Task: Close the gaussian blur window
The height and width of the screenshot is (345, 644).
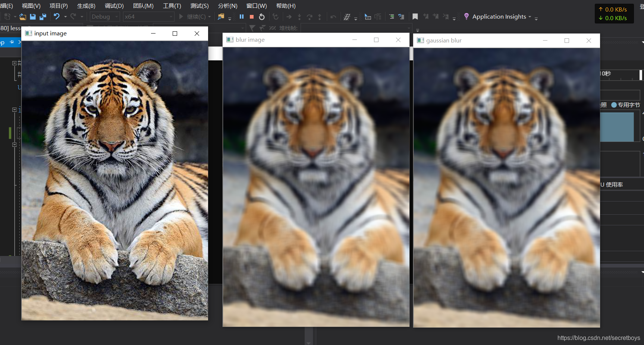Action: [x=589, y=41]
